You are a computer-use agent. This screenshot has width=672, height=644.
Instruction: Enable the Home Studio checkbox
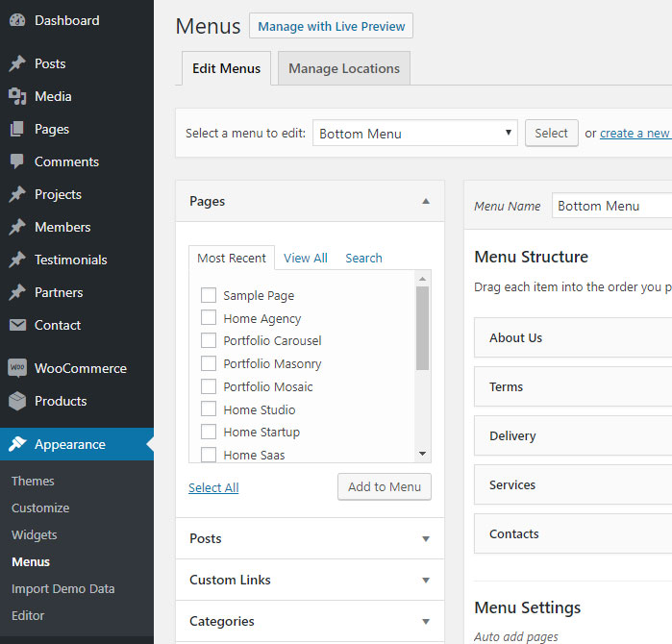pos(208,409)
